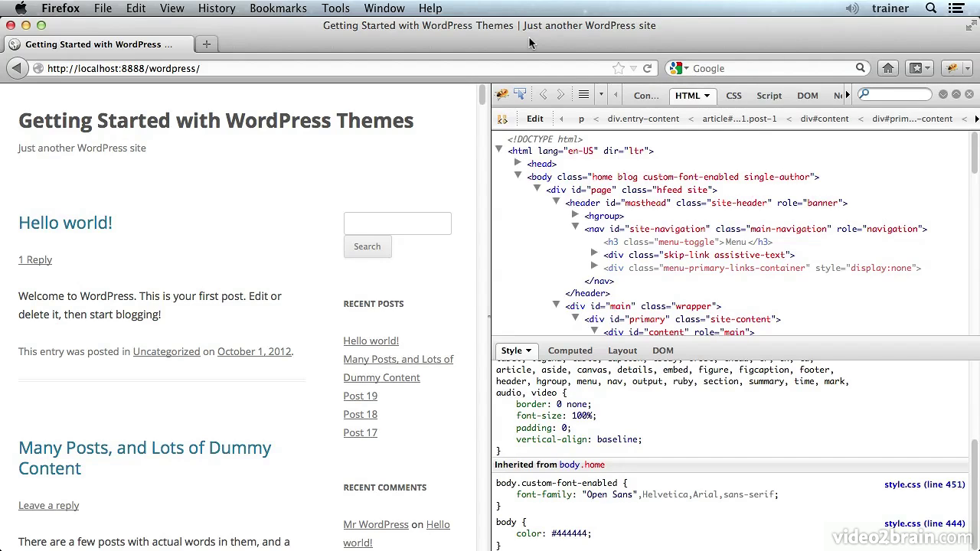Bookmark page with the star icon
This screenshot has height=551, width=980.
(619, 68)
